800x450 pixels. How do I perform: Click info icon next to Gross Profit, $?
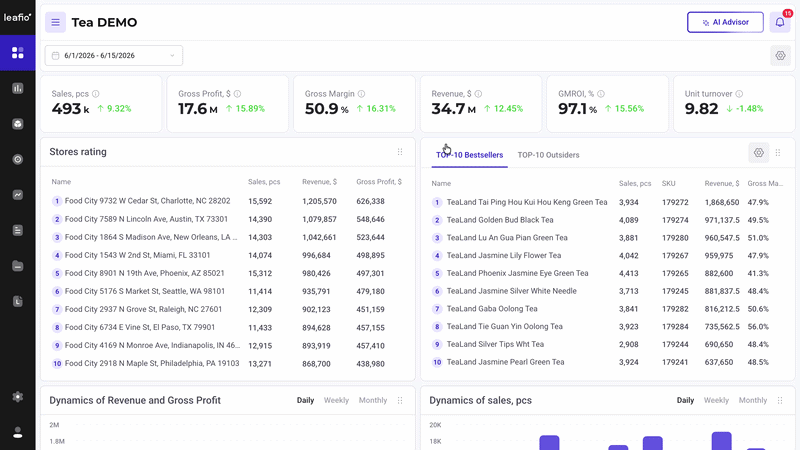coord(237,94)
